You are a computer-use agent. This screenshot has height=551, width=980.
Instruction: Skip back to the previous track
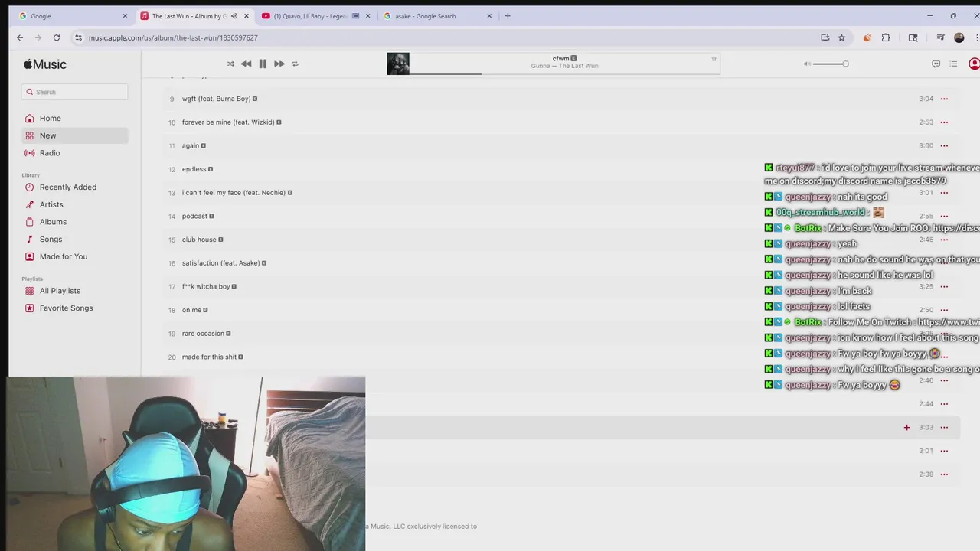click(246, 64)
